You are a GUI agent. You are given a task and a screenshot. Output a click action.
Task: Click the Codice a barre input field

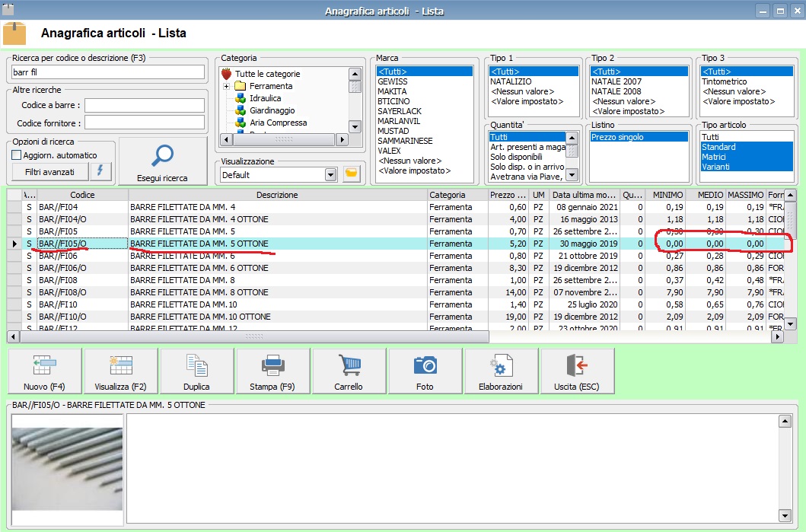tap(145, 105)
